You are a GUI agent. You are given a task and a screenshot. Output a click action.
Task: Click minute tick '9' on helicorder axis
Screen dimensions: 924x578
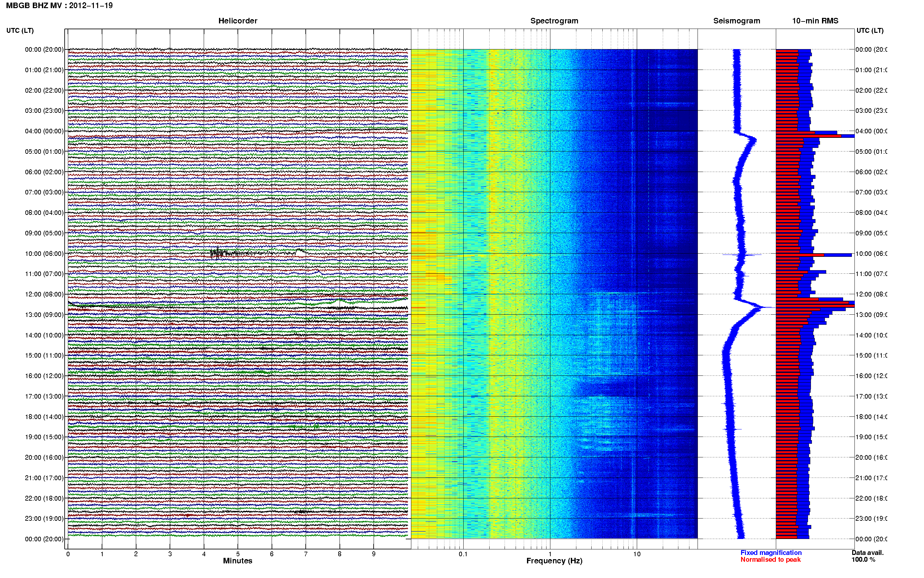click(374, 554)
